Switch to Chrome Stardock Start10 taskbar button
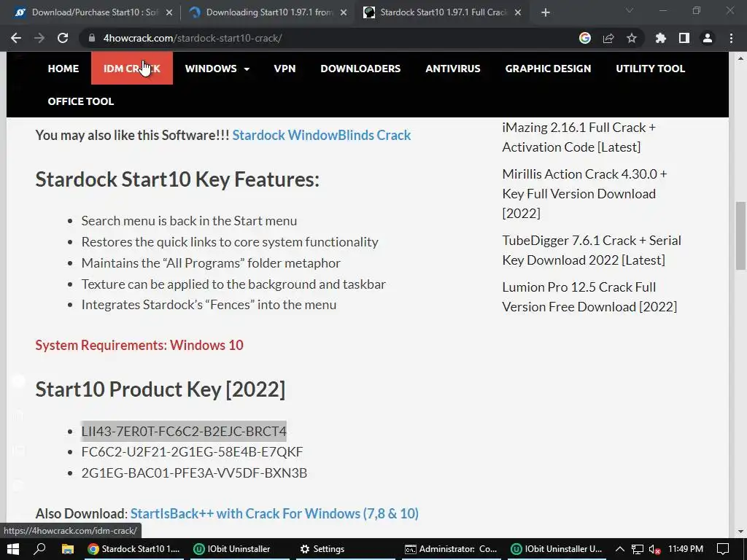 click(x=134, y=549)
